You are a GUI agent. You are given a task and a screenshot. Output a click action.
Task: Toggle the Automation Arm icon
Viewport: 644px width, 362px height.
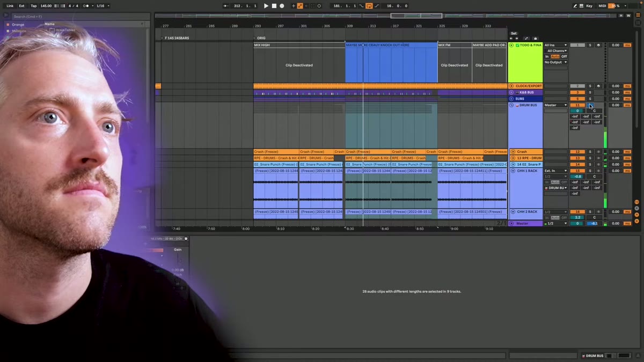(300, 6)
